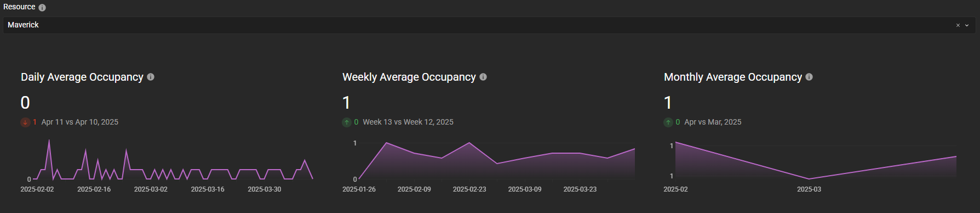The height and width of the screenshot is (213, 980).
Task: Select the Weekly Average Occupancy title
Action: pyautogui.click(x=409, y=77)
